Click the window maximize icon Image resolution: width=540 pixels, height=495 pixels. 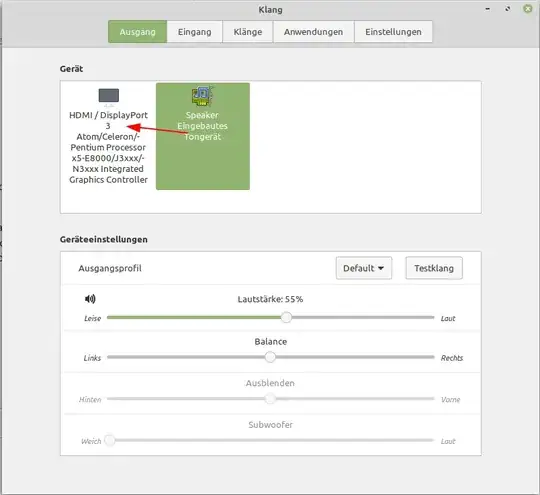coord(508,9)
